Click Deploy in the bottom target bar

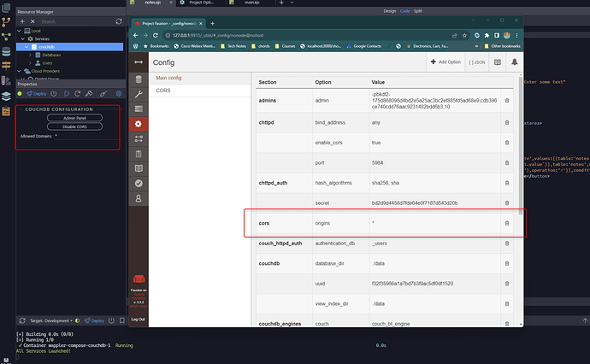click(94, 320)
